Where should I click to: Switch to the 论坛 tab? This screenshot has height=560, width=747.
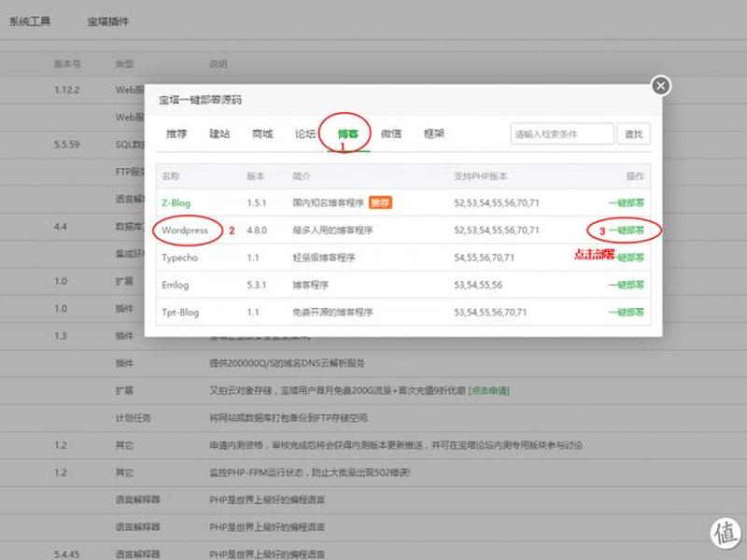(305, 133)
